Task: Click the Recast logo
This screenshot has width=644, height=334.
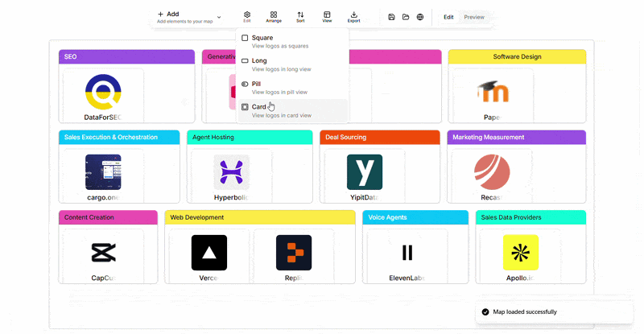Action: pyautogui.click(x=492, y=172)
